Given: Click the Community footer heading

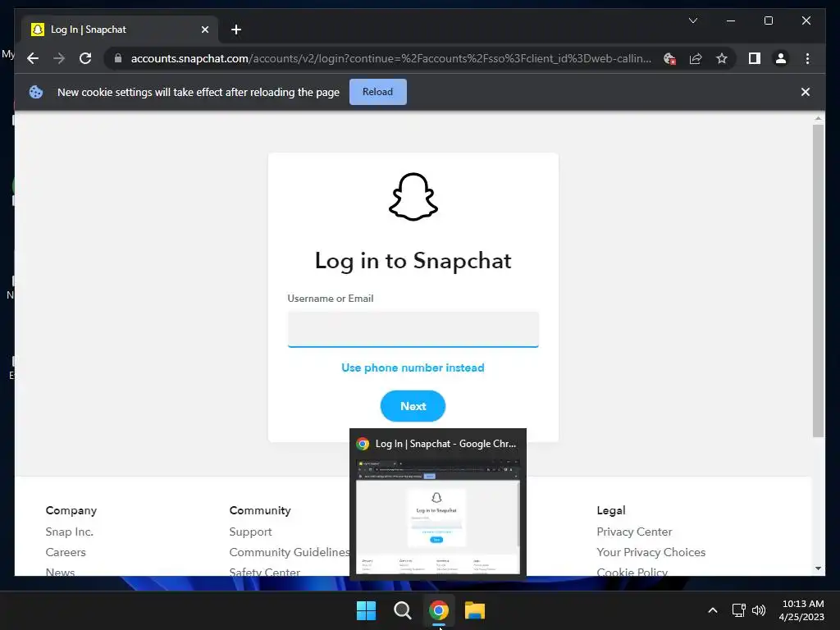Looking at the screenshot, I should (x=260, y=510).
